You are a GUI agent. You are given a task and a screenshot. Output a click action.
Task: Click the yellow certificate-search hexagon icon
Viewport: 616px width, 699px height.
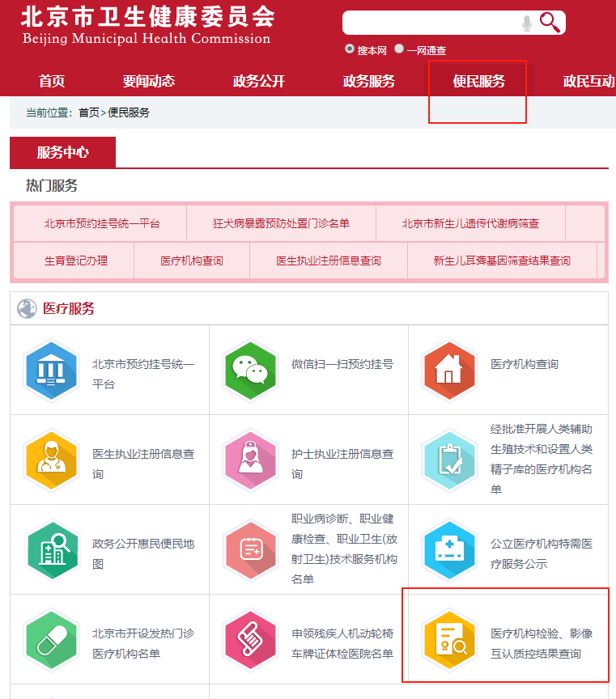tap(449, 640)
